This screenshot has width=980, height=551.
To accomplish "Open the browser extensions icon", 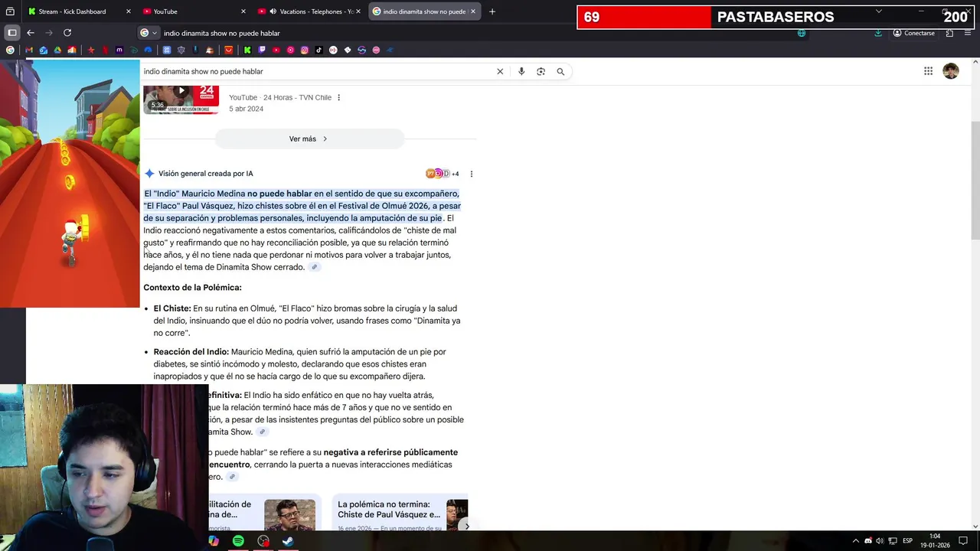I will (x=949, y=33).
